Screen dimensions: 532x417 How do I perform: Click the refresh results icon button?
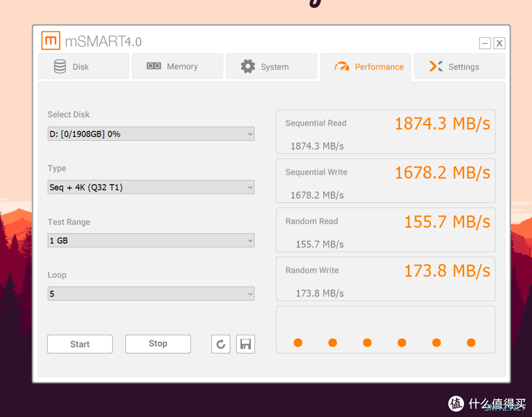pyautogui.click(x=221, y=344)
